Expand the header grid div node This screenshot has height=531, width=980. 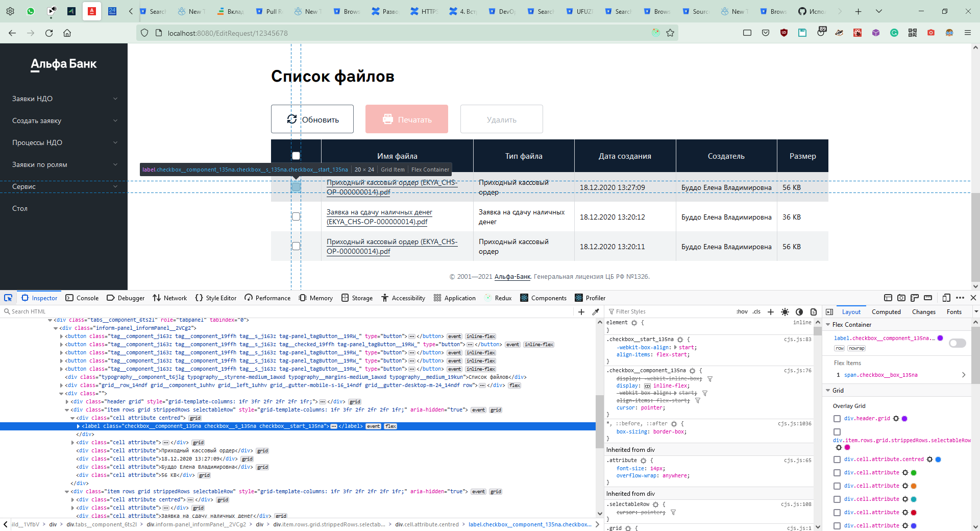click(x=66, y=401)
